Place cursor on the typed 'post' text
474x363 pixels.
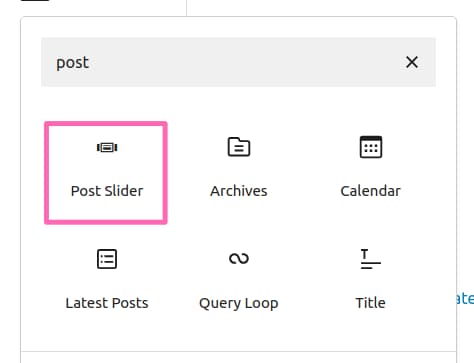(73, 63)
